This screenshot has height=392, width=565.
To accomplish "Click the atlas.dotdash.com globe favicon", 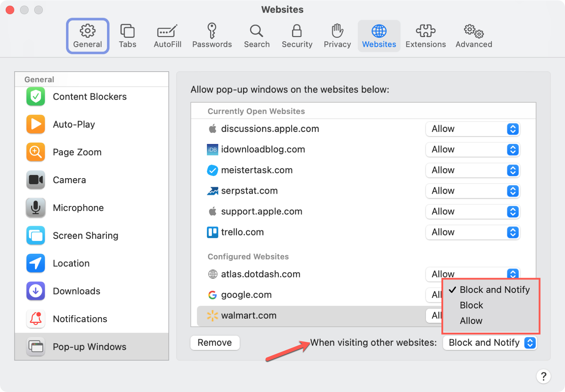I will pyautogui.click(x=213, y=274).
